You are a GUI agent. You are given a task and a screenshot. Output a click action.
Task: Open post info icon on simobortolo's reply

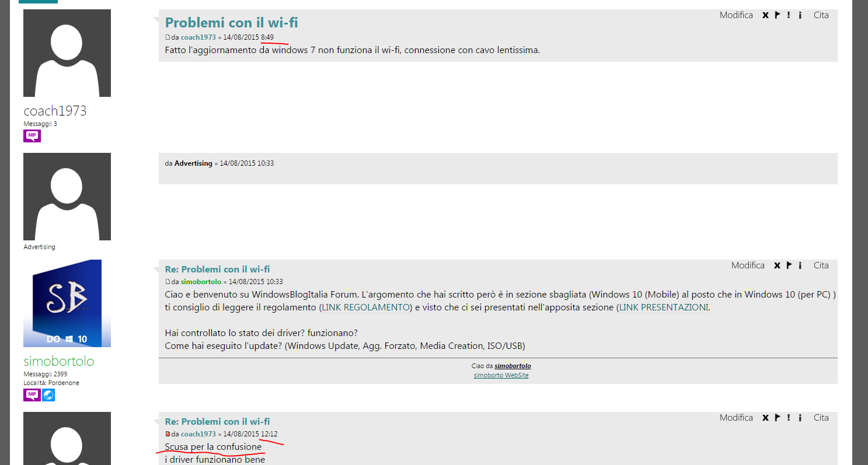800,265
